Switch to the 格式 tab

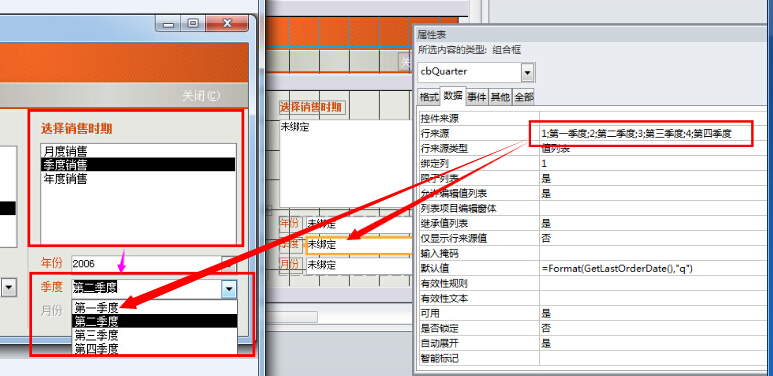(x=428, y=97)
